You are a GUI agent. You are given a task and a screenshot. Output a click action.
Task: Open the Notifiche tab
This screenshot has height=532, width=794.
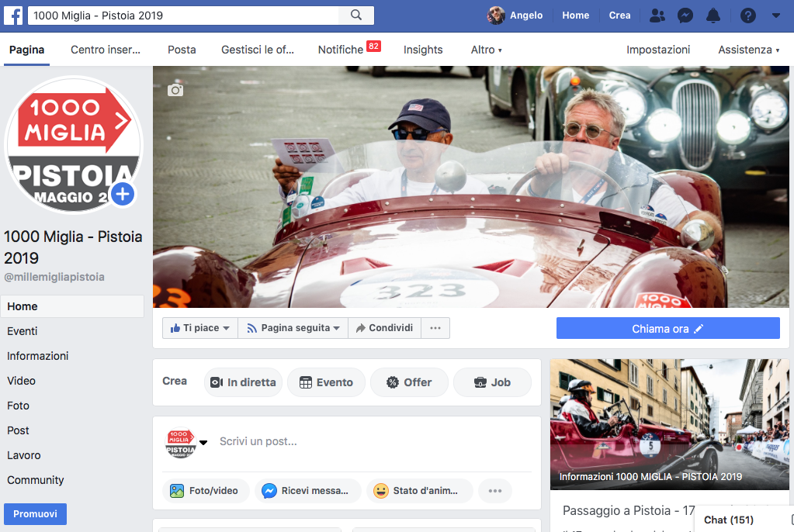tap(340, 50)
